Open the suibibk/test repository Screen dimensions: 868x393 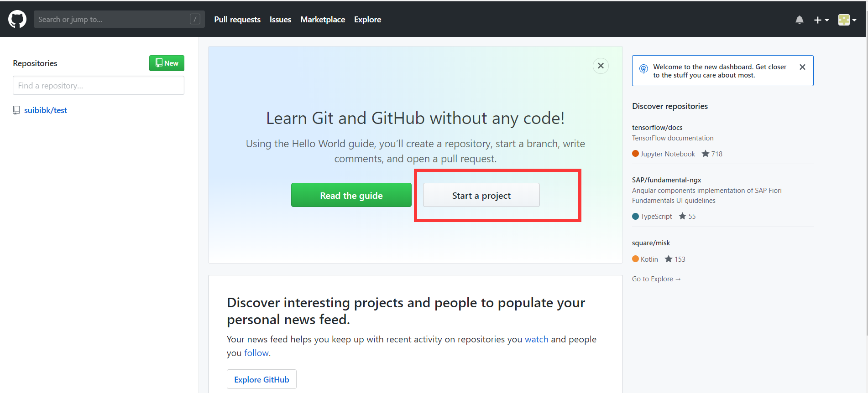coord(46,110)
